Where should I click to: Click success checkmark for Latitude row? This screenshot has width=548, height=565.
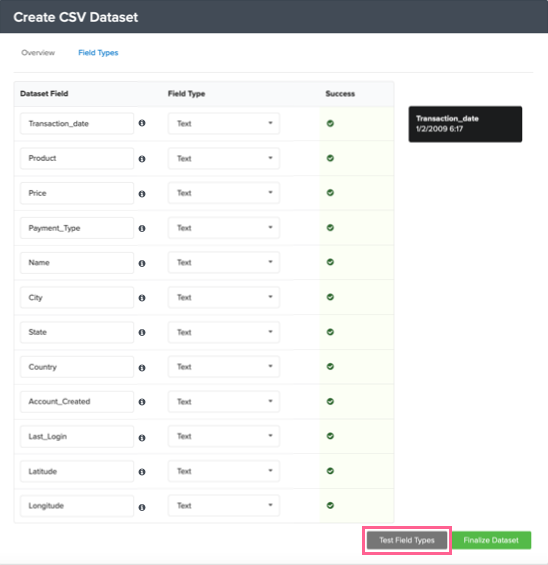[330, 471]
